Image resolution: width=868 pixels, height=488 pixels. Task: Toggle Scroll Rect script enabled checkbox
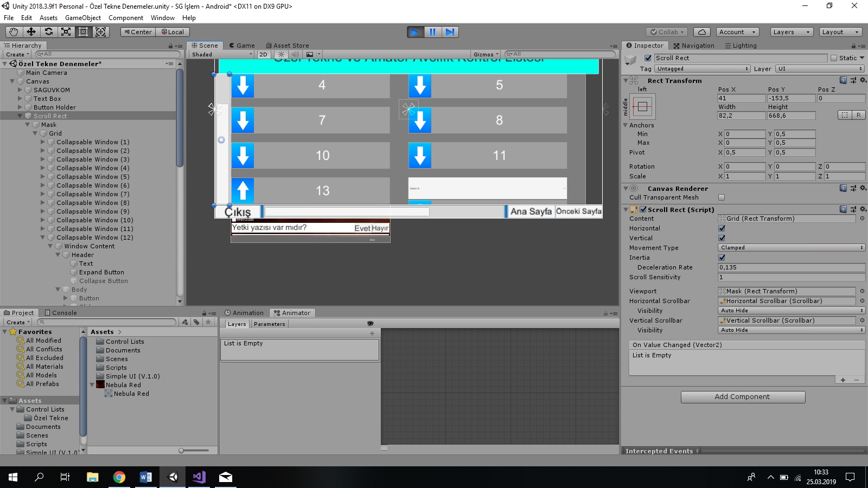(x=643, y=209)
